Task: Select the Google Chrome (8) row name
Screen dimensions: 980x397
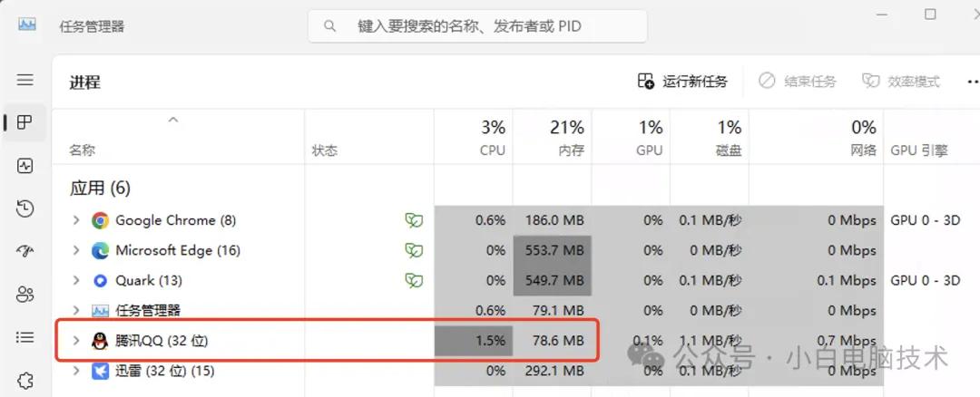Action: click(176, 220)
